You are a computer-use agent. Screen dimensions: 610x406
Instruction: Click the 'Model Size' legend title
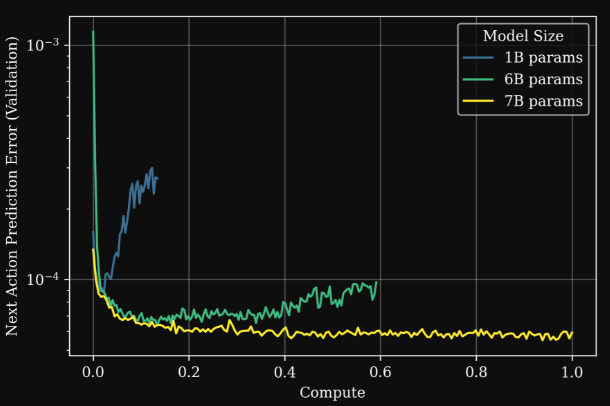click(x=523, y=36)
